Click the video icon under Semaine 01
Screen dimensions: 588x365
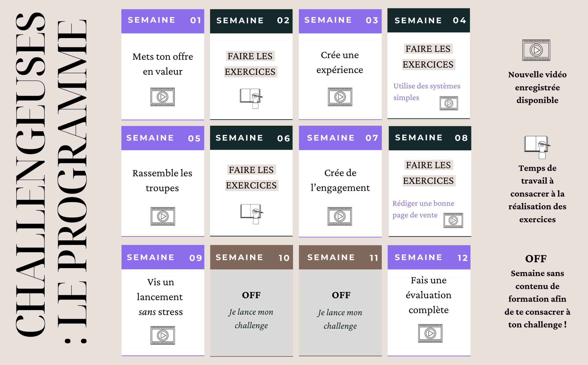pyautogui.click(x=162, y=97)
